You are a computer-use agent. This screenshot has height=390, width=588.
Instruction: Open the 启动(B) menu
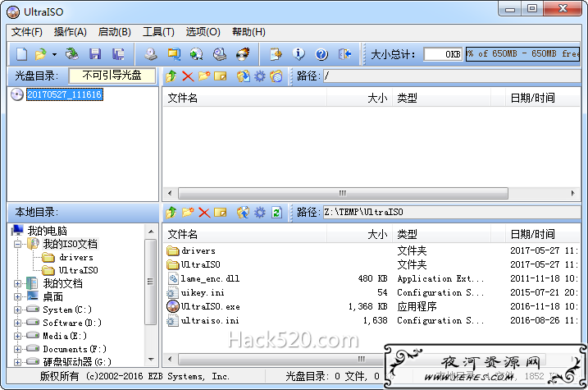(114, 32)
